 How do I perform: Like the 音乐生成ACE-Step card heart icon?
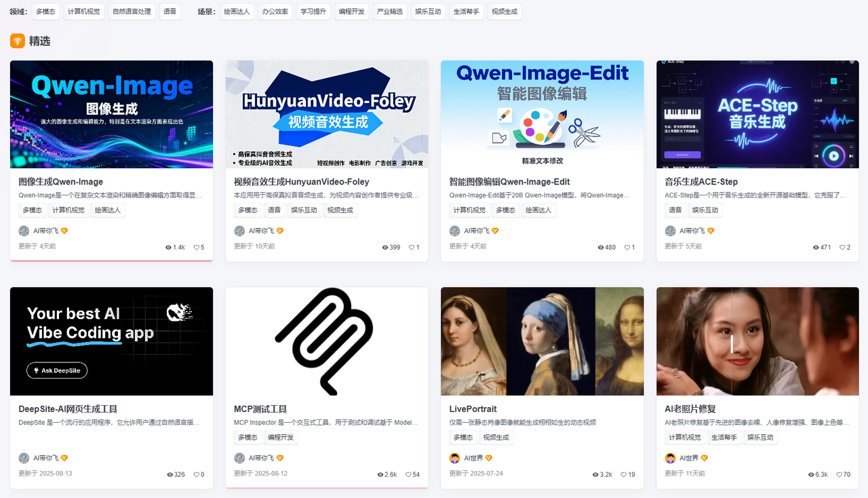tap(842, 248)
